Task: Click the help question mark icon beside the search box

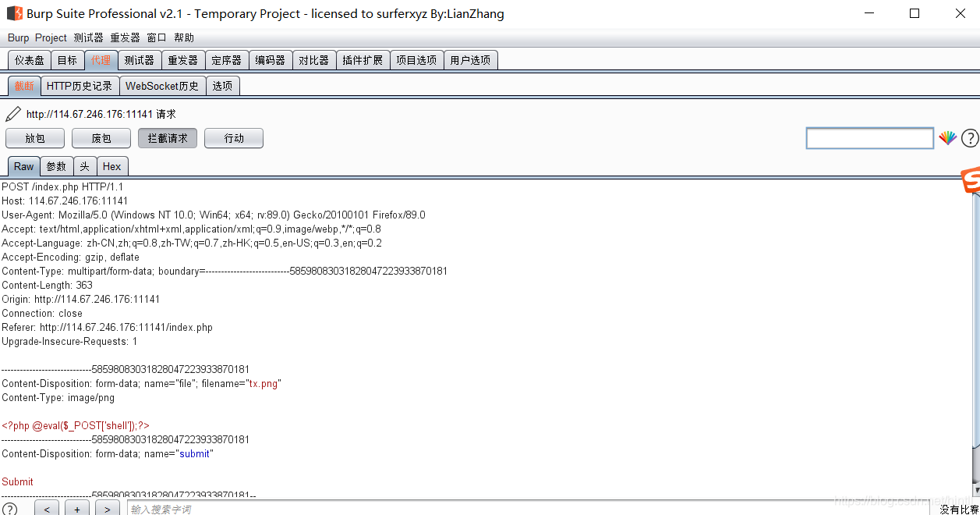Action: pyautogui.click(x=969, y=138)
